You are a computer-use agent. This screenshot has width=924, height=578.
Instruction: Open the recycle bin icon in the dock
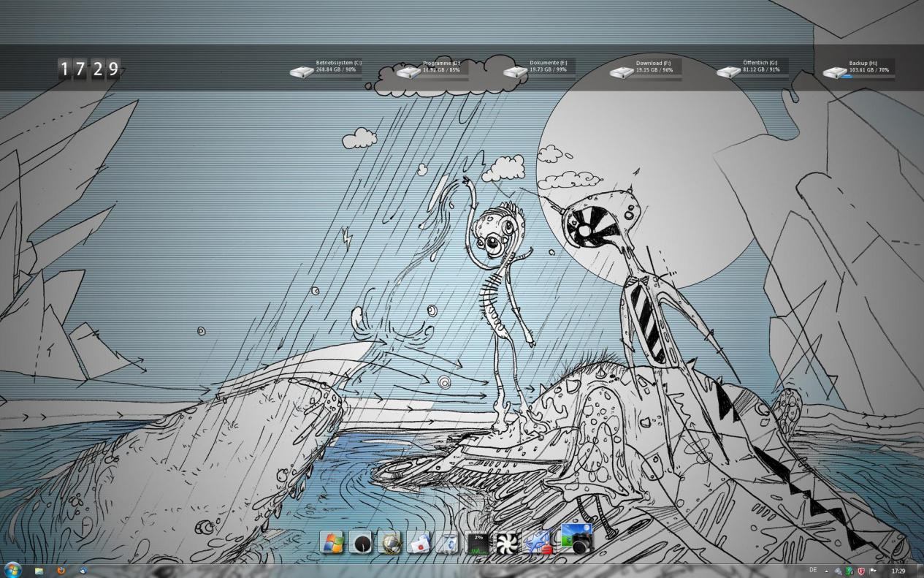(x=448, y=542)
